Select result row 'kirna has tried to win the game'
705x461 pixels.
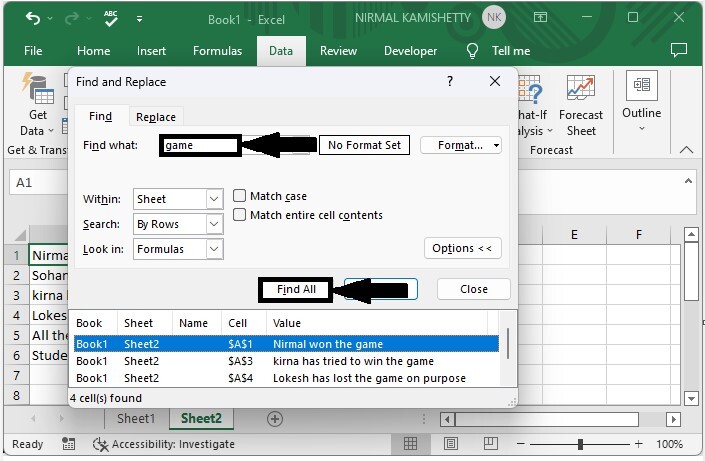pos(287,361)
